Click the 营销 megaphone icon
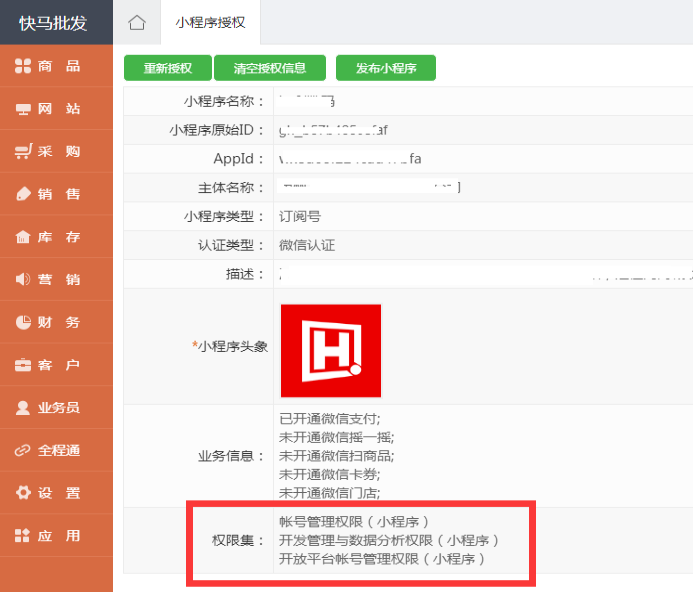Viewport: 693px width, 592px height. (23, 280)
